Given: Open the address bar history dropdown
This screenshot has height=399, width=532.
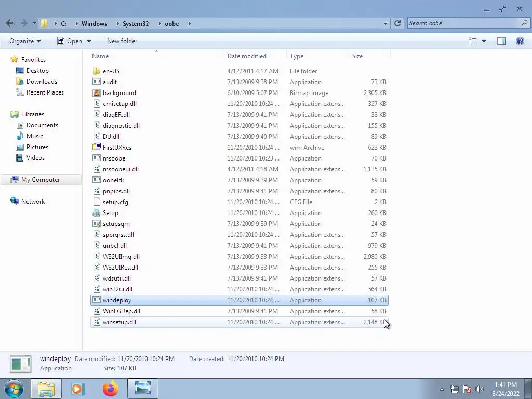Looking at the screenshot, I should 385,24.
